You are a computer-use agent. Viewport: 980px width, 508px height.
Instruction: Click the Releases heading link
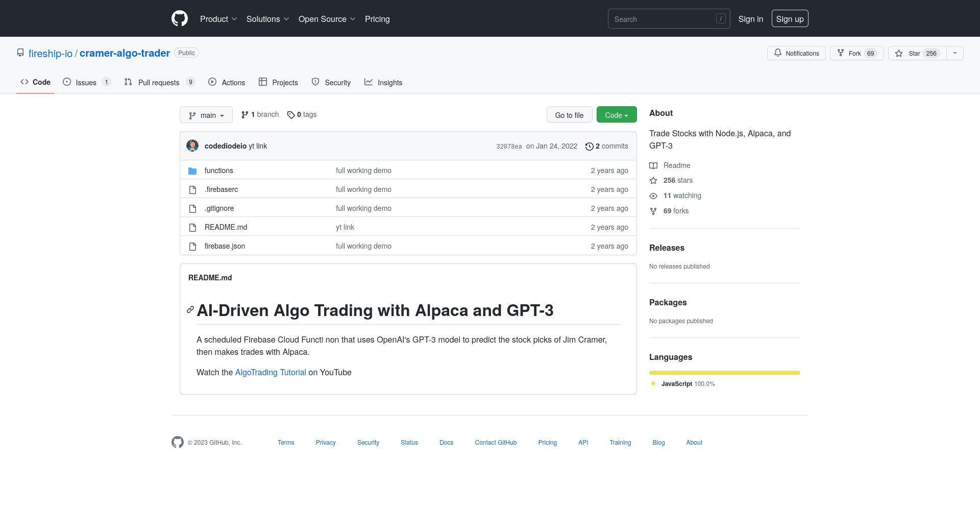coord(667,248)
